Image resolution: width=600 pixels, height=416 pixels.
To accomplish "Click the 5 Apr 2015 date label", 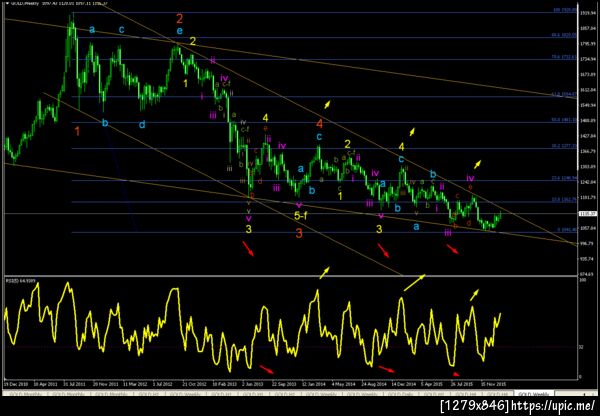I will pos(432,383).
